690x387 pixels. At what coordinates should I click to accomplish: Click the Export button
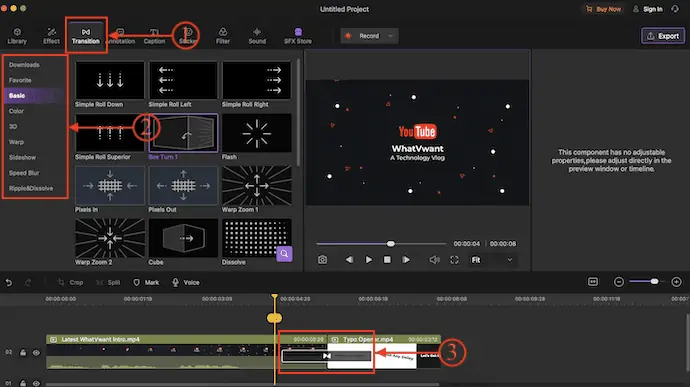pos(663,36)
